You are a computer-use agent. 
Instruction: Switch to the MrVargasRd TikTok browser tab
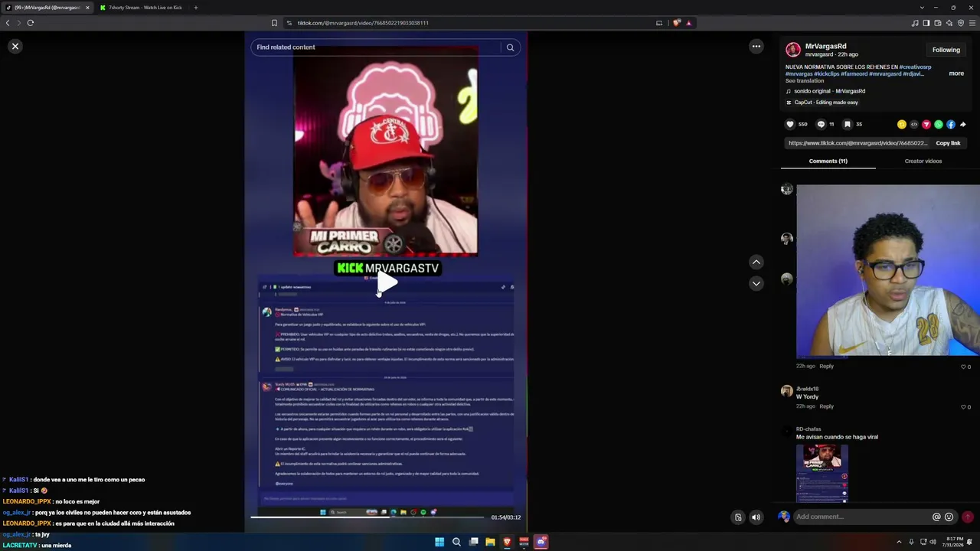coord(47,8)
